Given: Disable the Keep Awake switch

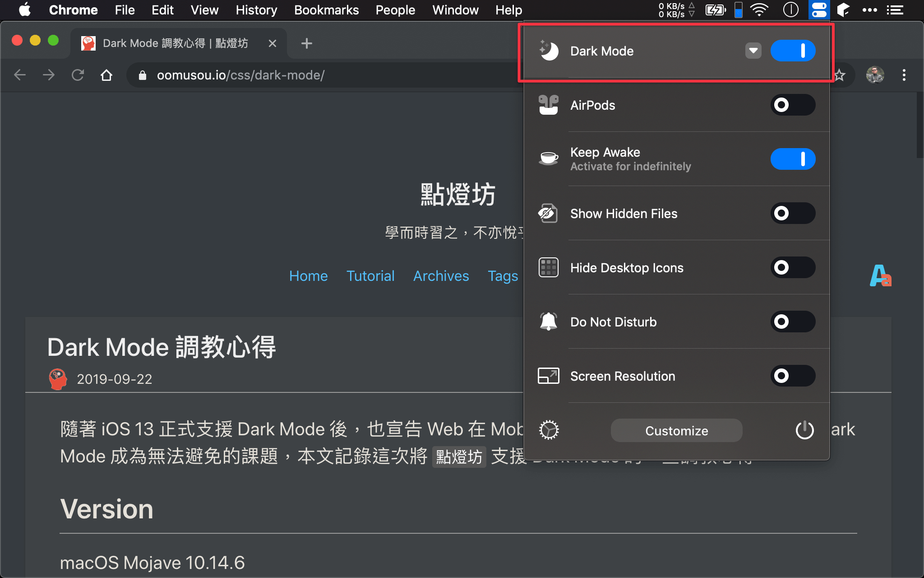Looking at the screenshot, I should [x=793, y=159].
